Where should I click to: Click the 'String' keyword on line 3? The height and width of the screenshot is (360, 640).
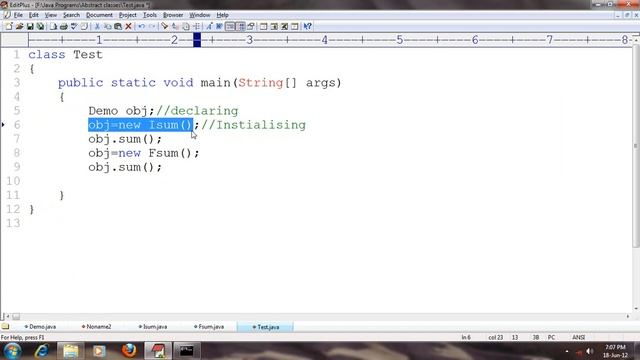(260, 83)
